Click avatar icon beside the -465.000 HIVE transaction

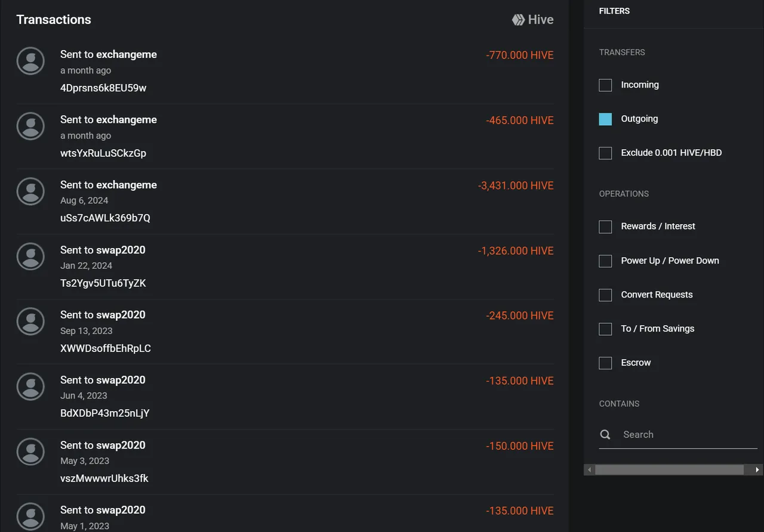30,126
